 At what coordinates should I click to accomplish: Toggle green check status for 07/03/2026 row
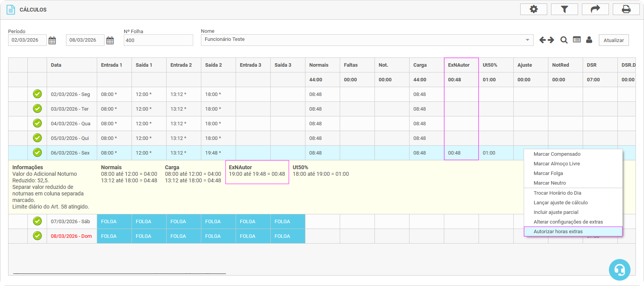(x=37, y=221)
